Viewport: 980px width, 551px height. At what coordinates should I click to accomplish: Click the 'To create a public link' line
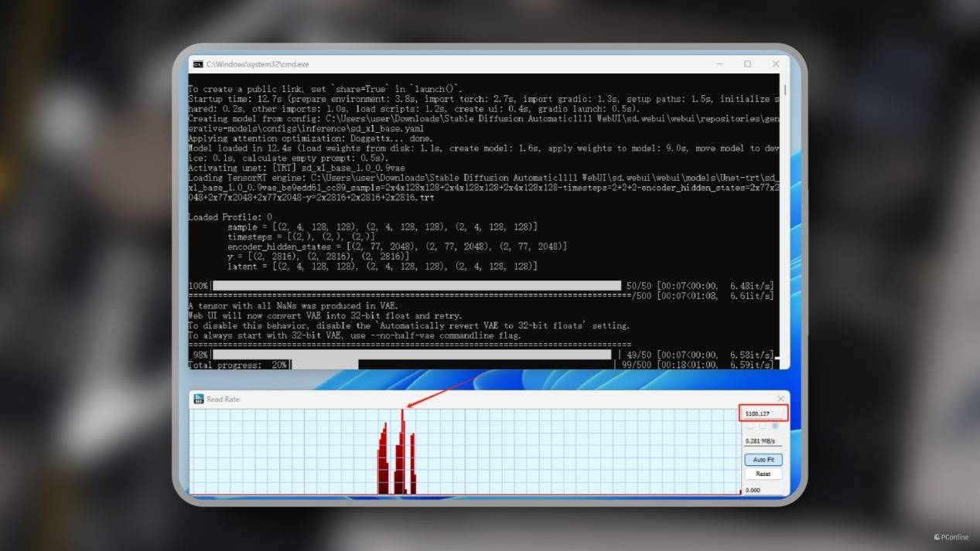[x=326, y=89]
